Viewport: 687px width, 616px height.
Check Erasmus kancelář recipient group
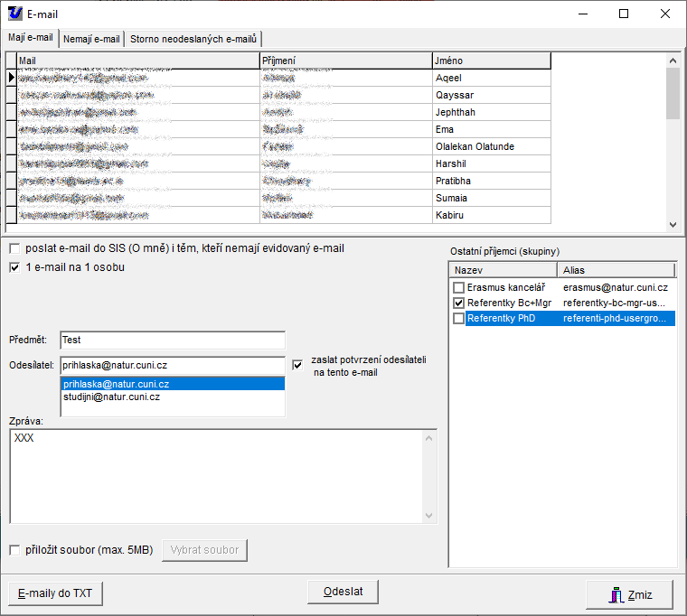tap(458, 287)
